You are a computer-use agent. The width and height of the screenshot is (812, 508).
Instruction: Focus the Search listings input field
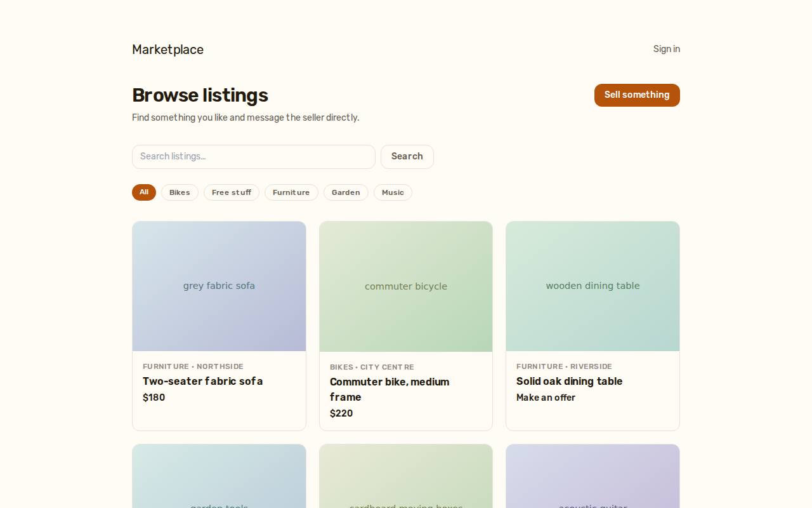254,157
